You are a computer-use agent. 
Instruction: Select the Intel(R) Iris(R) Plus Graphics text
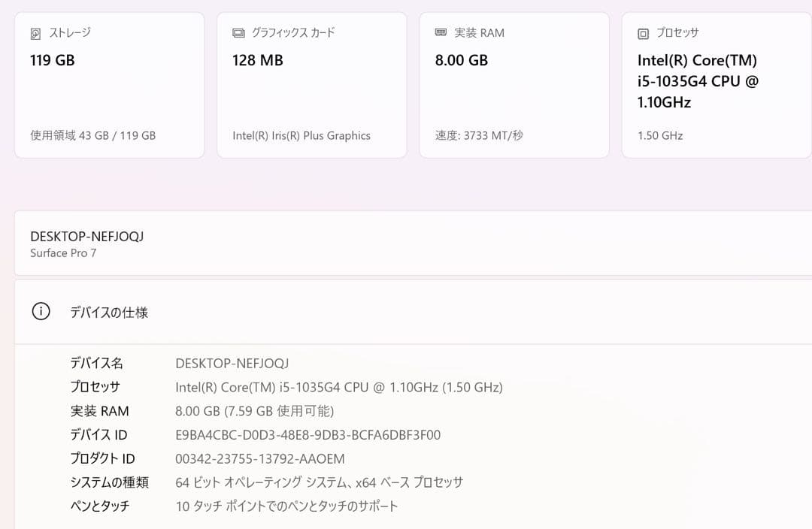coord(300,135)
